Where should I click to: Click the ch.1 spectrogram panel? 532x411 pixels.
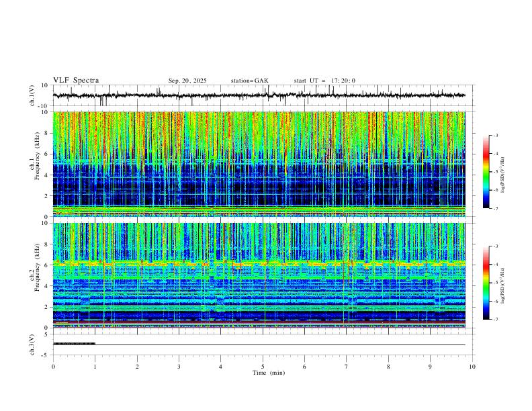[x=259, y=164]
